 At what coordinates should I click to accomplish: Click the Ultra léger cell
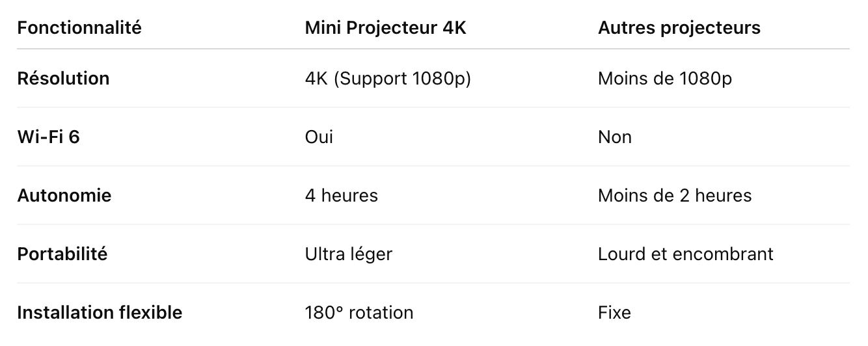coord(348,254)
